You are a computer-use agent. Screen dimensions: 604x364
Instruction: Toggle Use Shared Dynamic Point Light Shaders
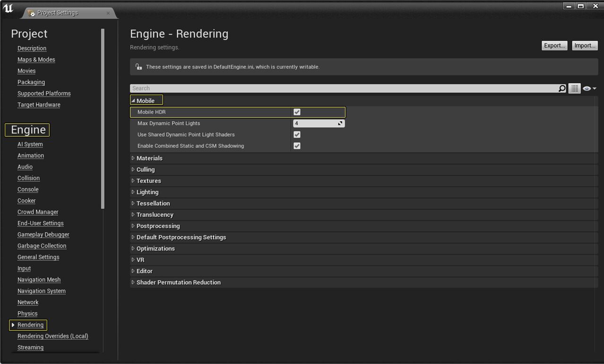(297, 134)
